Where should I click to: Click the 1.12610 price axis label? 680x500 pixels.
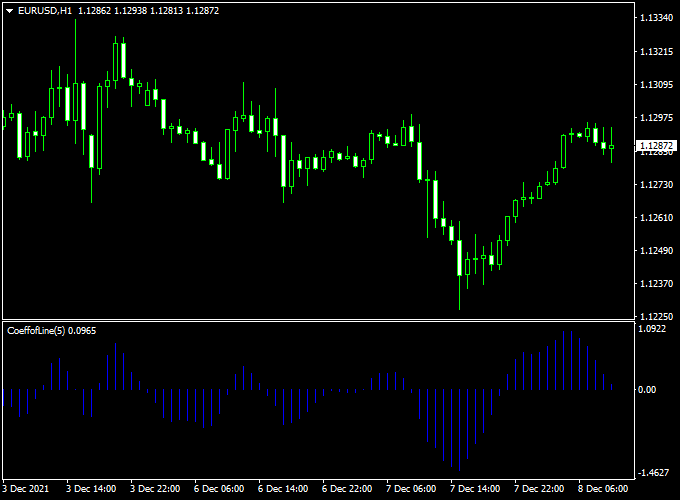tap(657, 218)
